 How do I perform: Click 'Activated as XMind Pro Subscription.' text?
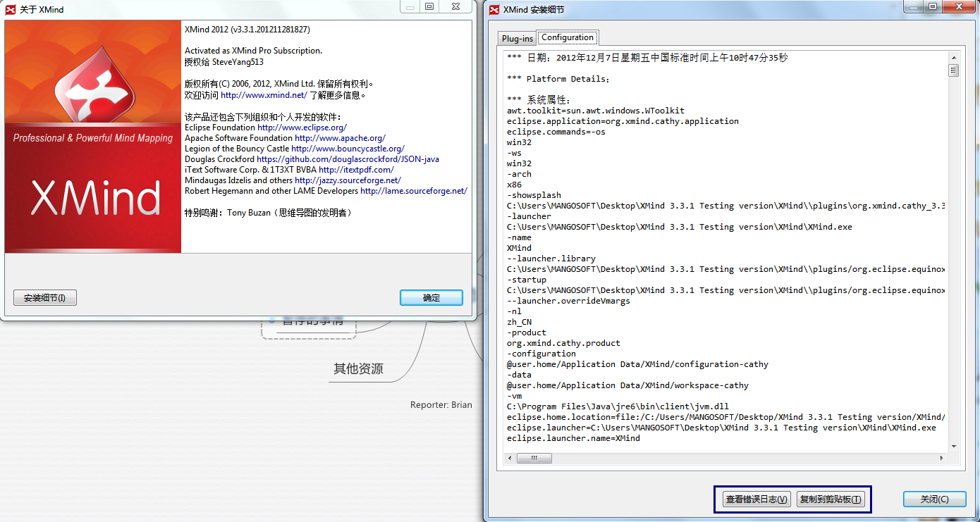point(253,51)
